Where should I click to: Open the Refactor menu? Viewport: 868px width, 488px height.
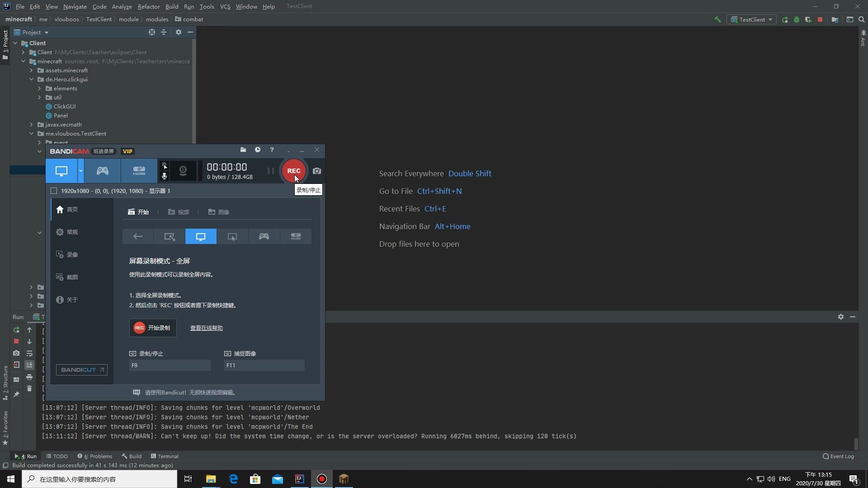(x=149, y=6)
